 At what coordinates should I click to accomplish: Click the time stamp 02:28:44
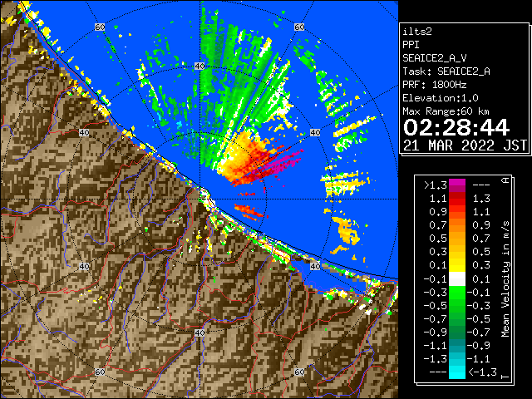(456, 127)
